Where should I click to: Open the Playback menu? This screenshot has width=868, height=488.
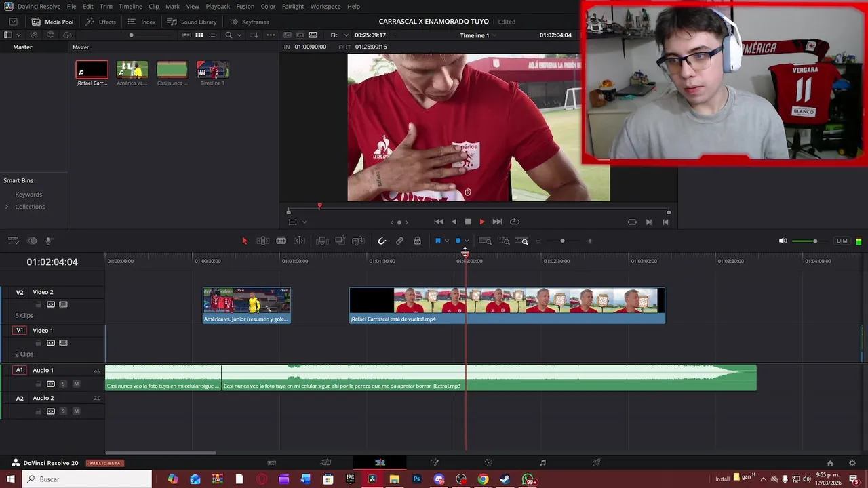click(218, 6)
